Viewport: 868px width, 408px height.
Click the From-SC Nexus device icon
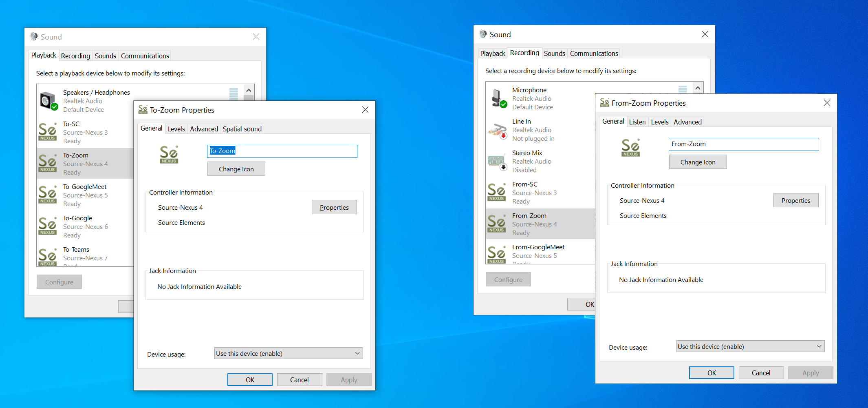click(497, 192)
